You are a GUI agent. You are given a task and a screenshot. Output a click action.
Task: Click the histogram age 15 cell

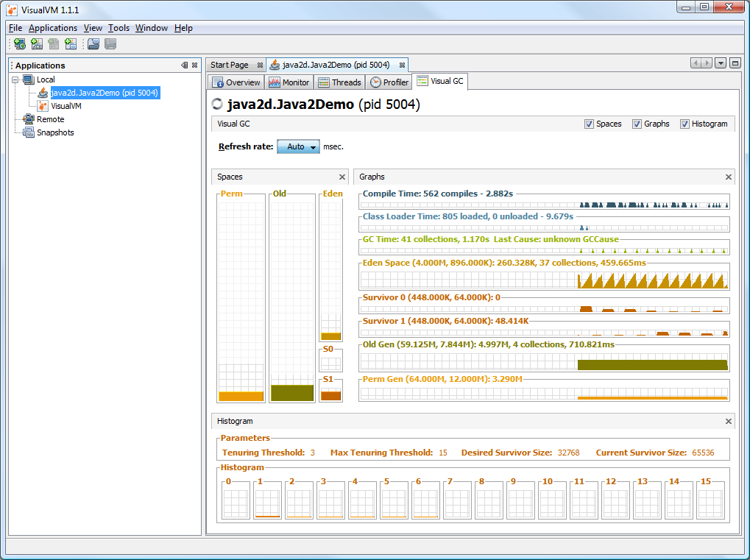click(711, 500)
